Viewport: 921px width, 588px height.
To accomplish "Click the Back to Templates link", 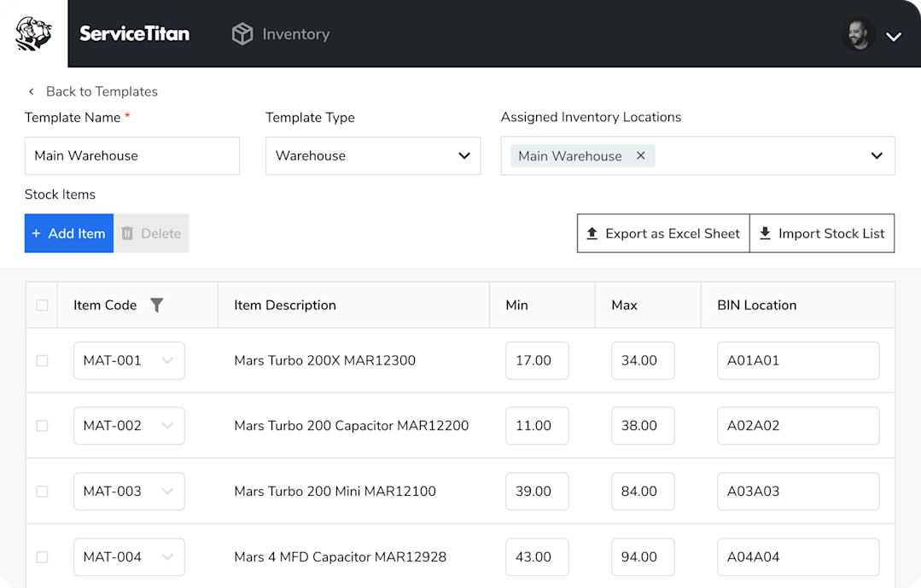I will pyautogui.click(x=102, y=91).
